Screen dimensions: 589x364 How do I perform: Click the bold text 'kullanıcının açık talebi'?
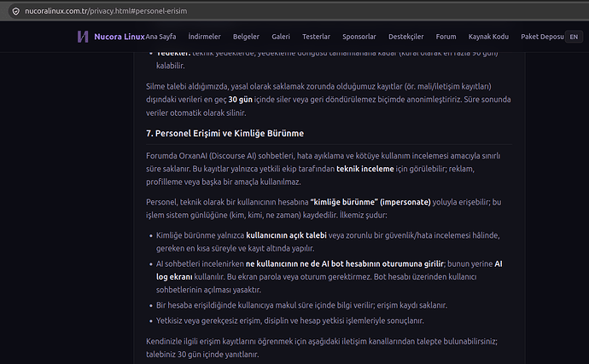click(286, 235)
